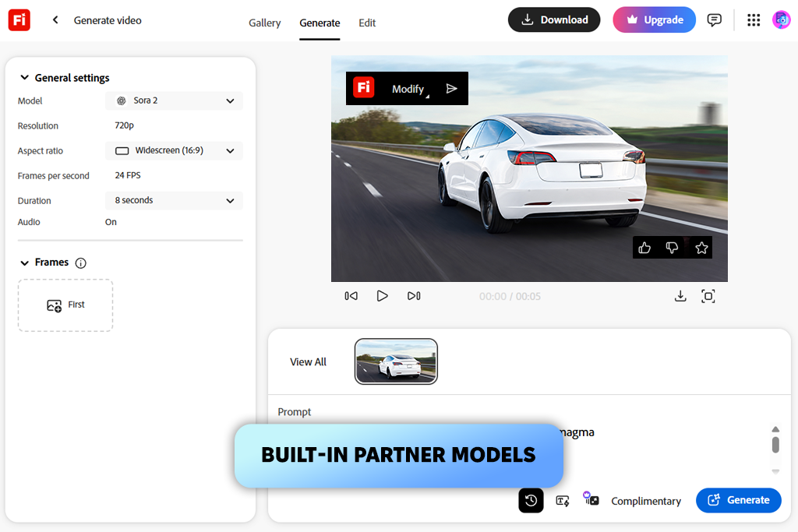Screen dimensions: 798x532
Task: Click View All generations
Action: tap(308, 362)
